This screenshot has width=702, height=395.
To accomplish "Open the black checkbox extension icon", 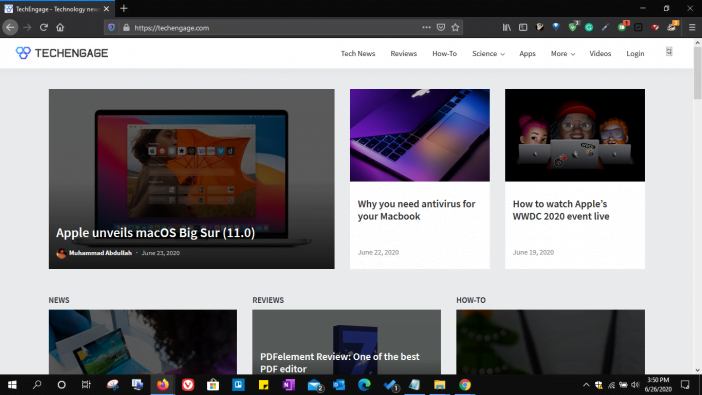I will pyautogui.click(x=638, y=27).
